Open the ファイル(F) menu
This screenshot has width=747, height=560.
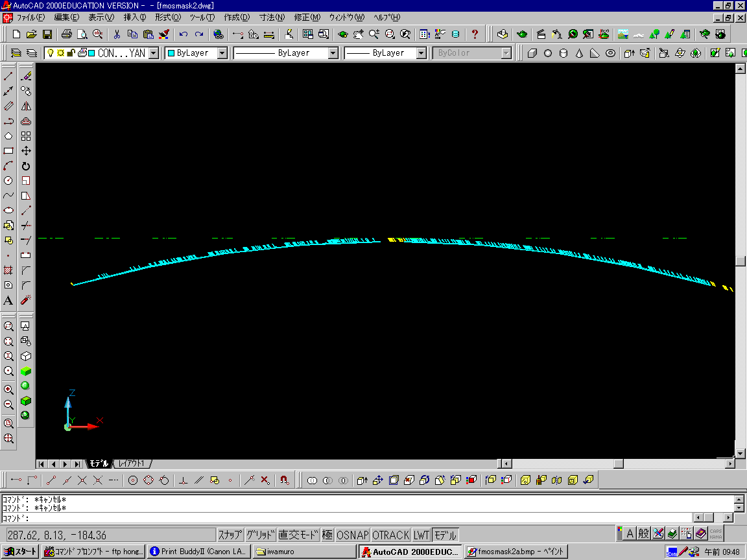coord(30,17)
